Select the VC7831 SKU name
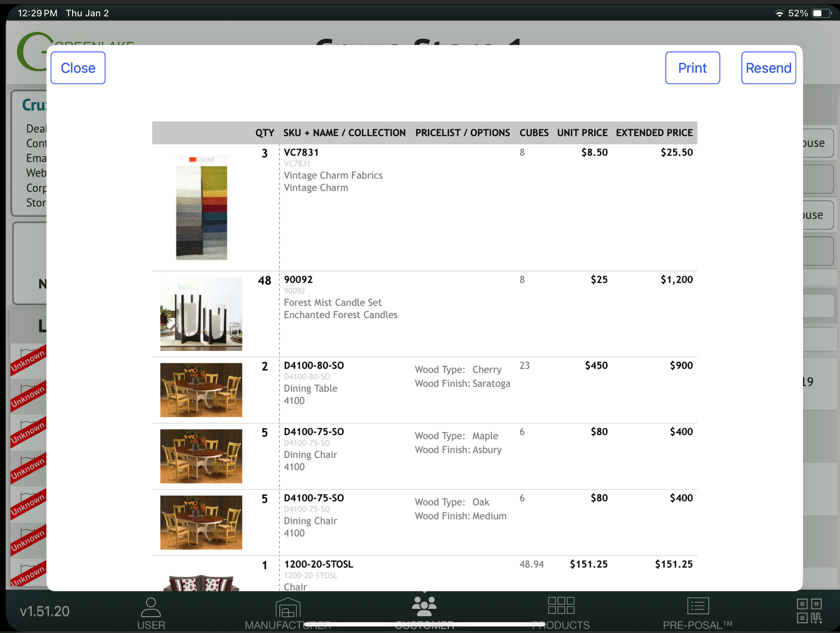This screenshot has height=633, width=840. pos(301,153)
